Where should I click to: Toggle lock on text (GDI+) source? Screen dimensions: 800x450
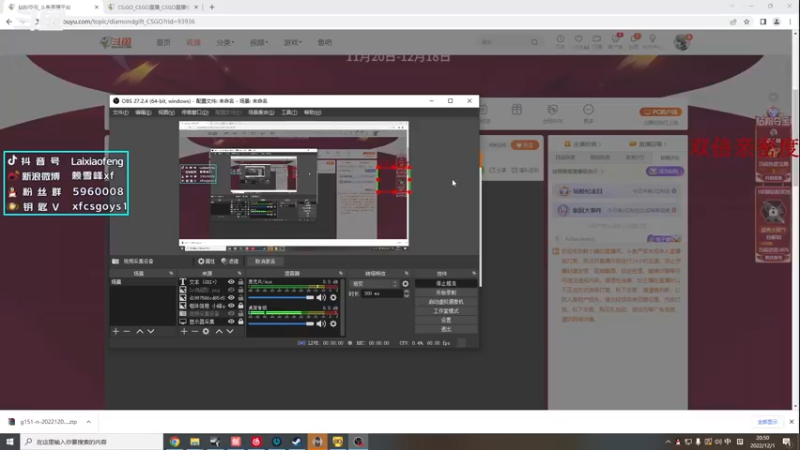point(240,282)
